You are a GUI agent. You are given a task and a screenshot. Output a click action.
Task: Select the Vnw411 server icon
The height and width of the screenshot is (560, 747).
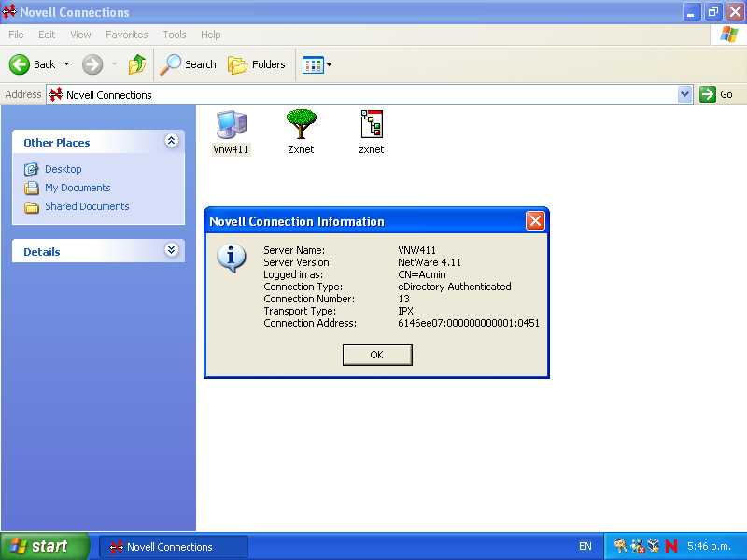tap(232, 124)
